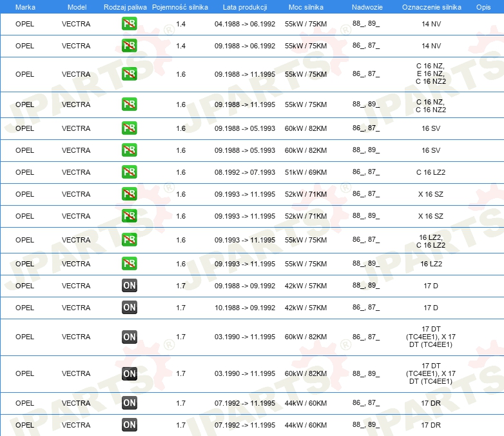Click petrol icon in the 09.1988 -> 06.1992 row
This screenshot has width=504, height=436.
tap(129, 46)
